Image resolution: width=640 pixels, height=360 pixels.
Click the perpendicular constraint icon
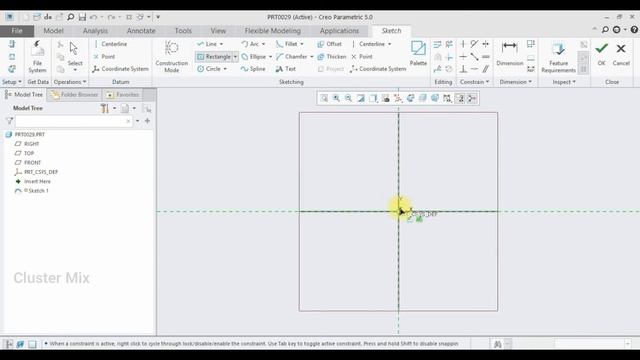463,69
